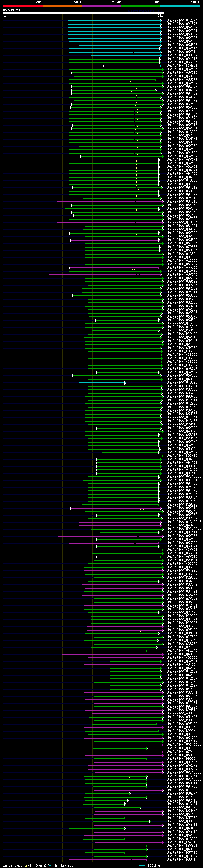Click the cyan ~100% identity legend segment

pos(180,6)
